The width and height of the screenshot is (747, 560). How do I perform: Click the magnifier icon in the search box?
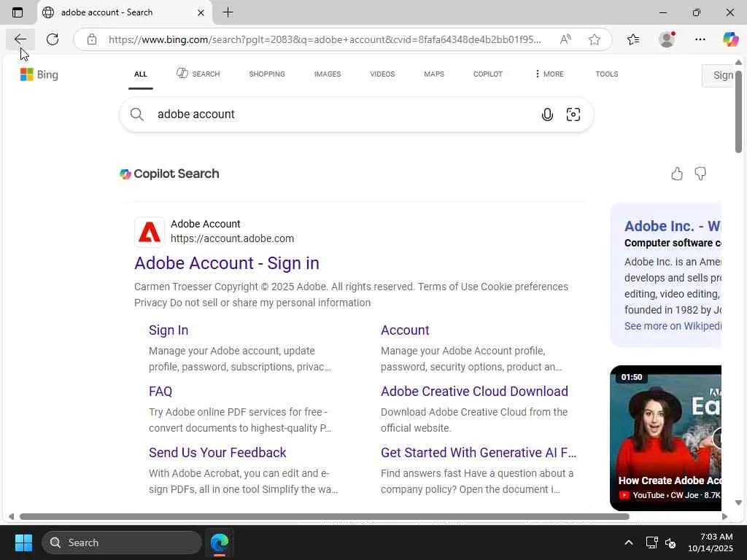point(136,114)
